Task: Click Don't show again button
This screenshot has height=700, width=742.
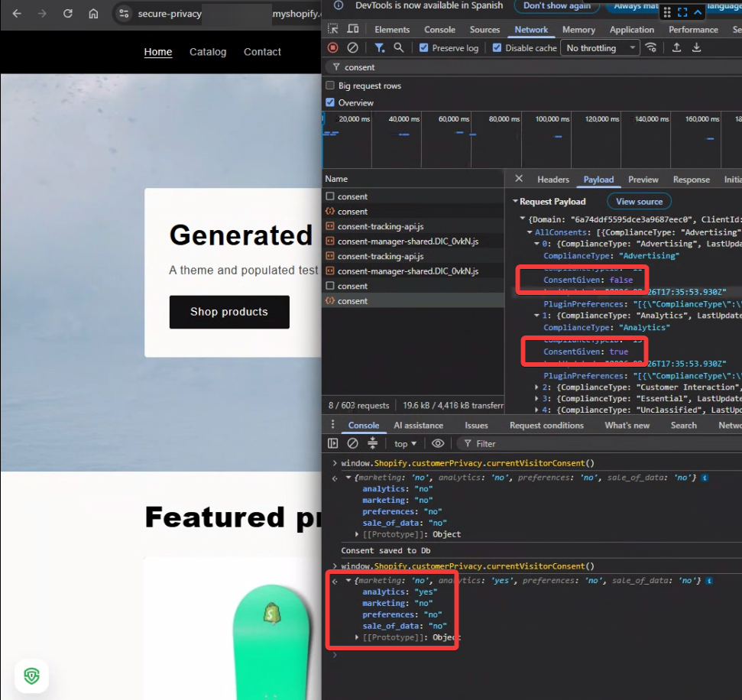Action: [556, 5]
